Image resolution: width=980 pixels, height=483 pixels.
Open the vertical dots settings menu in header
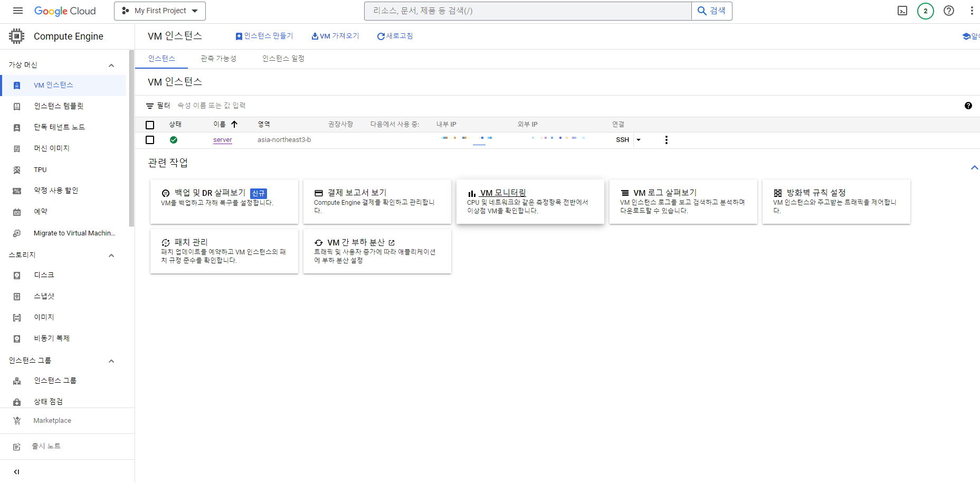point(972,11)
